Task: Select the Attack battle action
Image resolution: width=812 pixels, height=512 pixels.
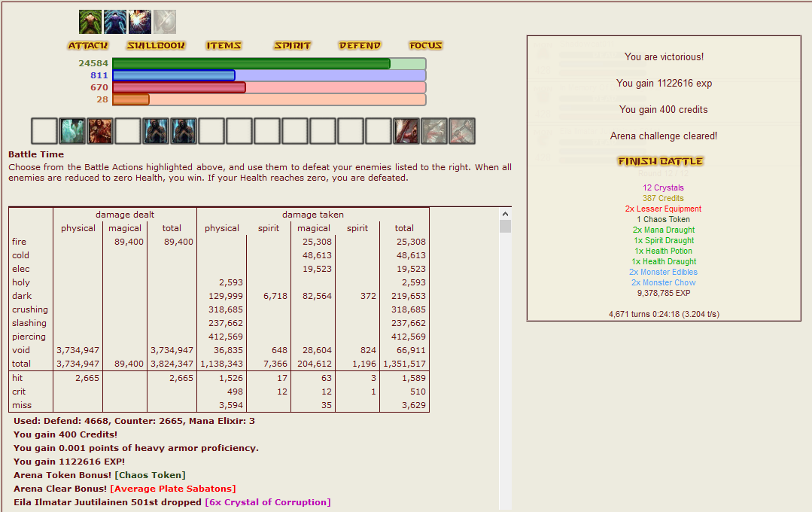Action: pos(88,46)
